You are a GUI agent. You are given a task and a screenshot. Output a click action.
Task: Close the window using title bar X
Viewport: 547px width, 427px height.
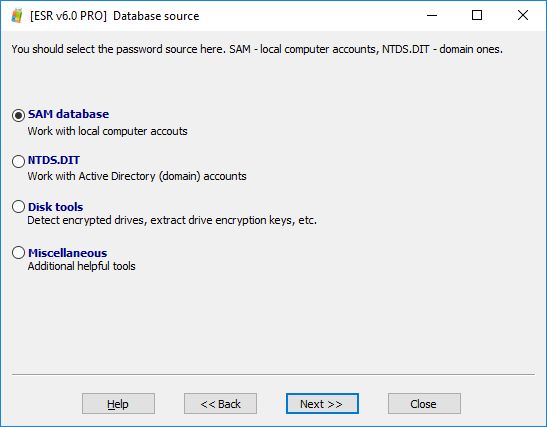pos(523,15)
